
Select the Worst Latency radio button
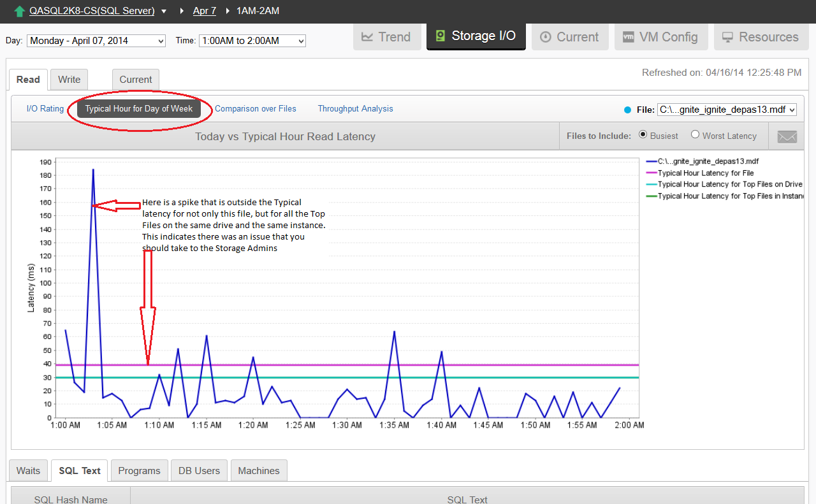tap(695, 134)
